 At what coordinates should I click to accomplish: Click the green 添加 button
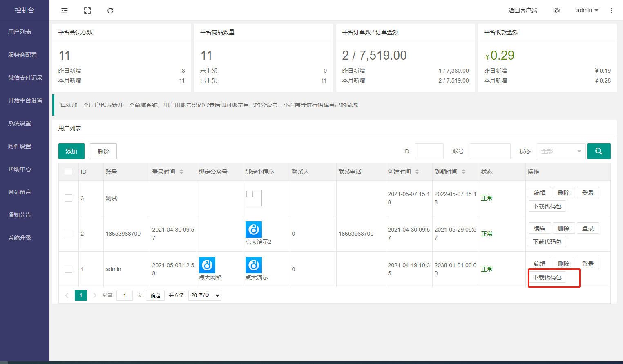71,151
